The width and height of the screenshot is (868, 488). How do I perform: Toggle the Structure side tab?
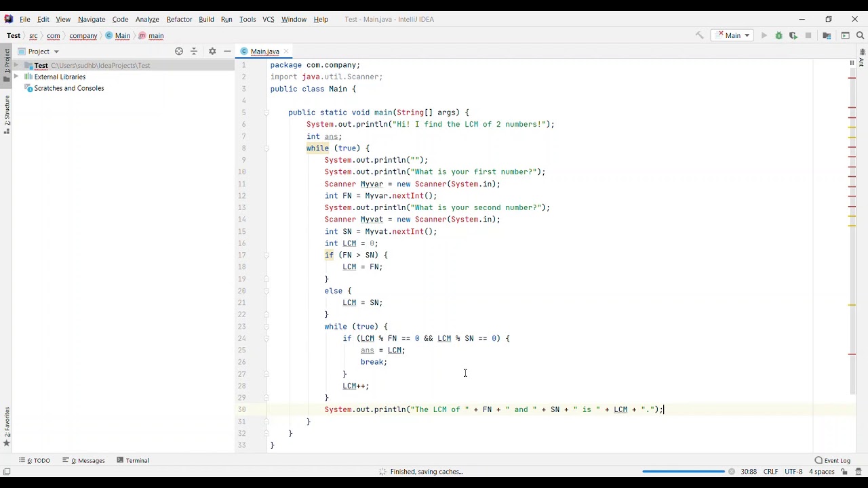click(7, 115)
